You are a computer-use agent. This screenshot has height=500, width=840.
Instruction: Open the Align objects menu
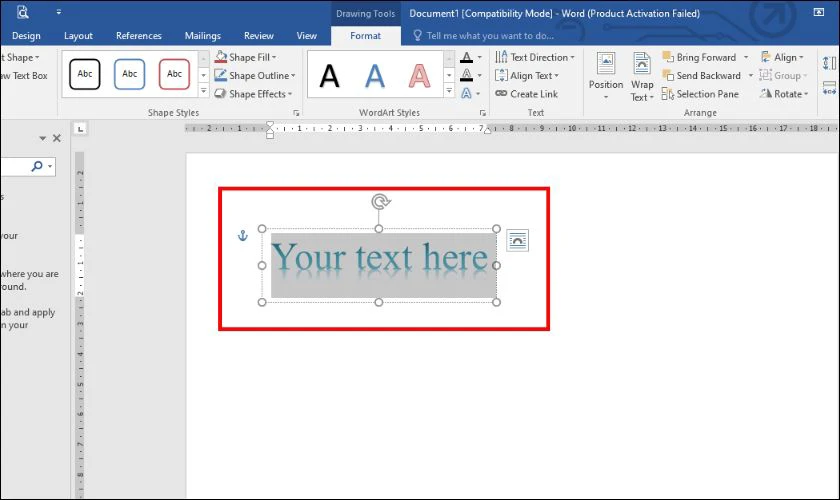coord(782,57)
